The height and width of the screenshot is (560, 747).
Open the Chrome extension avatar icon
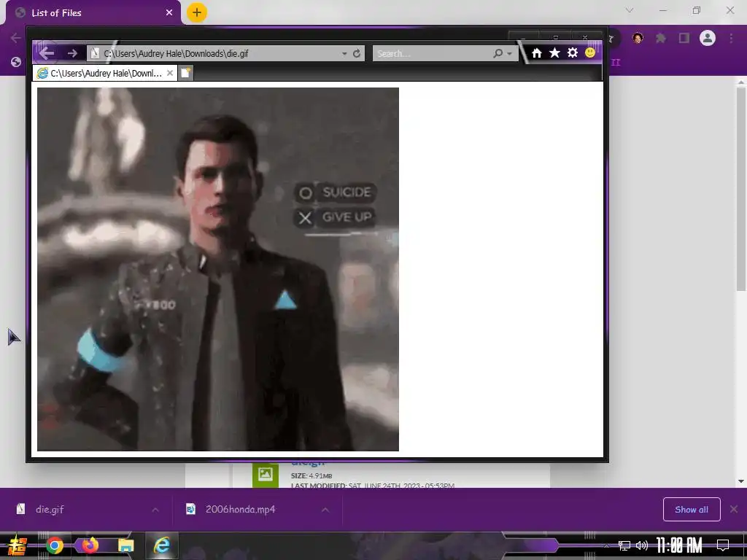pyautogui.click(x=638, y=38)
